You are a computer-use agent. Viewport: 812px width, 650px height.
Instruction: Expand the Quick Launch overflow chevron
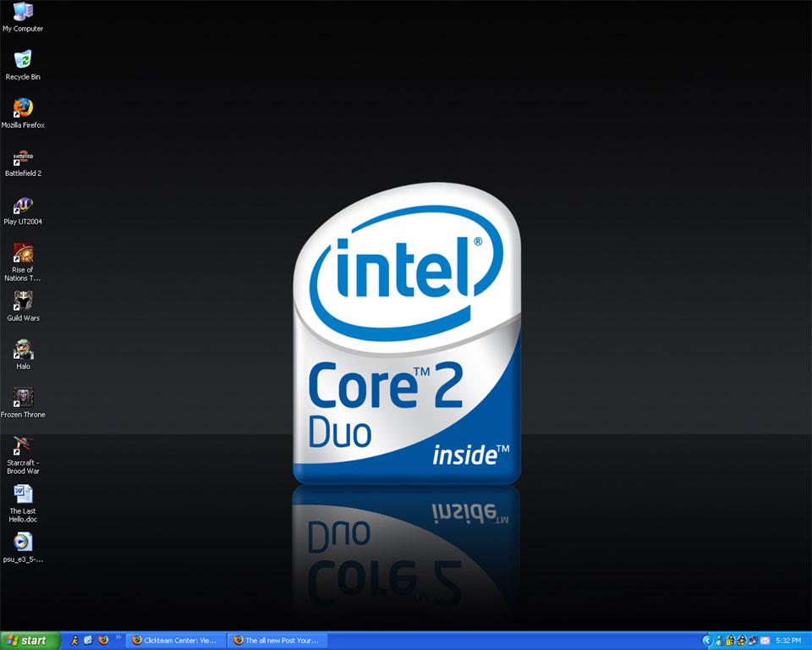coord(118,637)
